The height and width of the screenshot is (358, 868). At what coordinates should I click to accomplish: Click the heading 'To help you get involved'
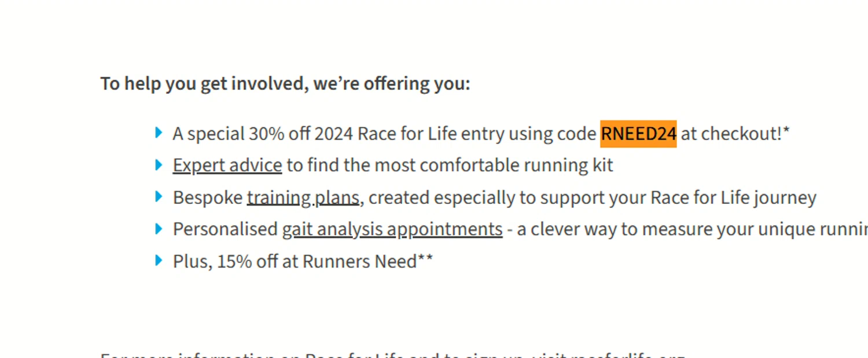click(x=285, y=83)
